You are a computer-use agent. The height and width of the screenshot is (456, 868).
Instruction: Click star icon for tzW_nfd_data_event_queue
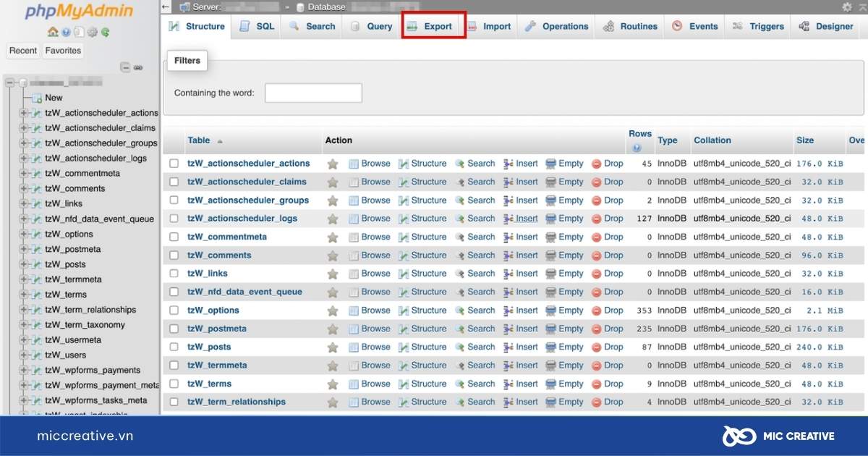333,292
